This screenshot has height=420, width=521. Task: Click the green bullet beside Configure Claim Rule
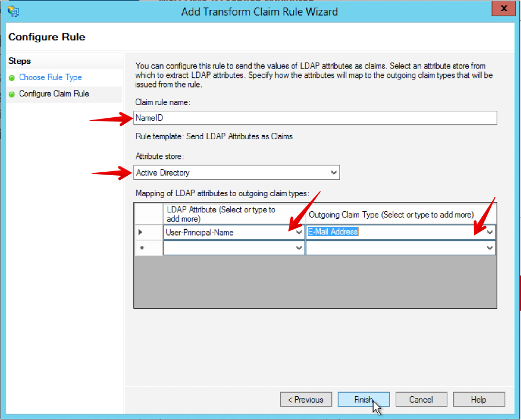pos(12,94)
